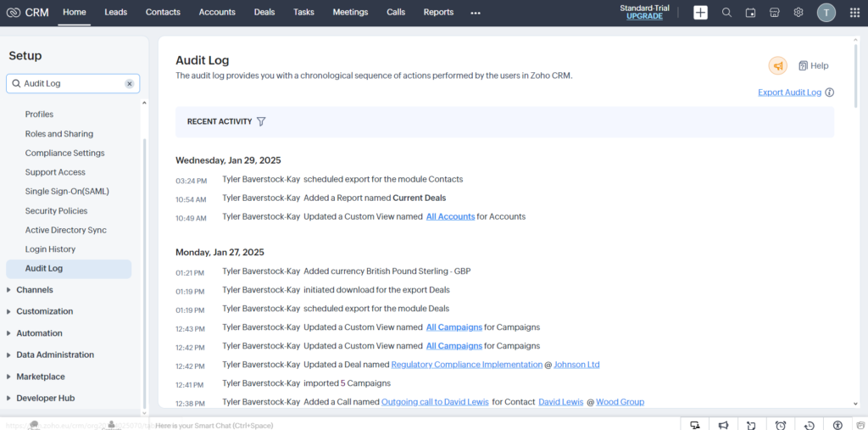Open All Campaigns link in 12:42 PM entry

[x=454, y=346]
